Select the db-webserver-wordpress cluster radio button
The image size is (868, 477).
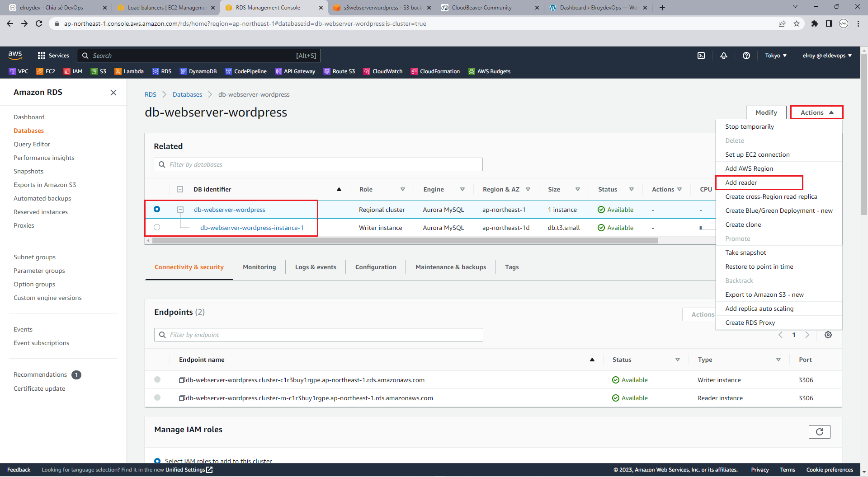point(157,209)
